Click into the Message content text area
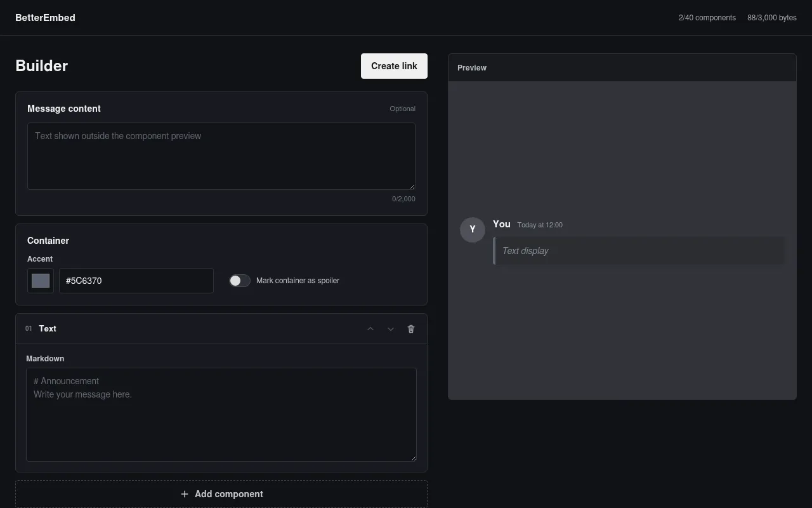 coord(221,156)
